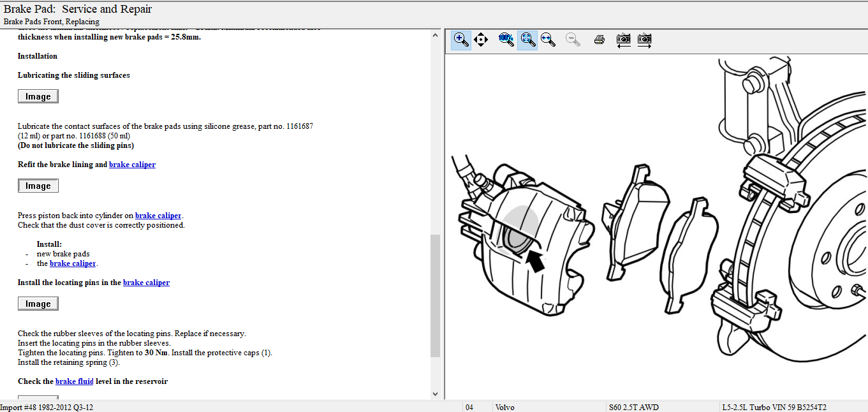Click the vertical scrollbar thumb in text pane
Viewport: 868px width, 412px height.
click(436, 295)
